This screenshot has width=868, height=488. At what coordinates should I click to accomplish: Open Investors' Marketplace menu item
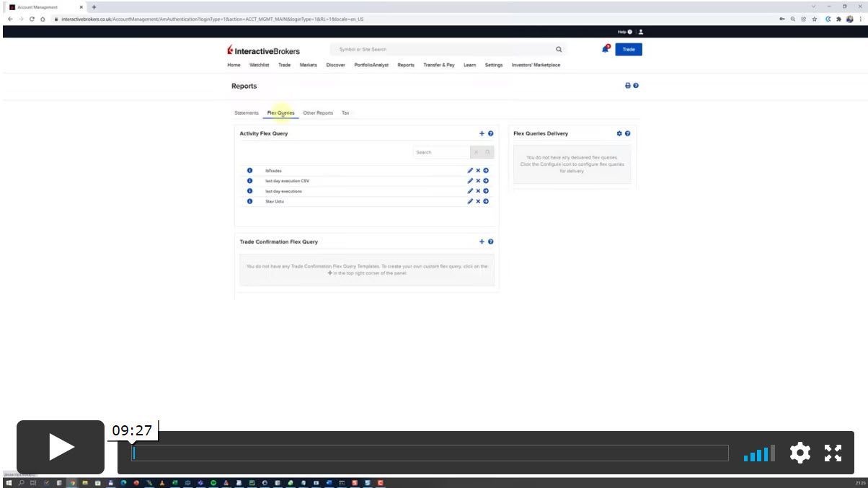[536, 65]
